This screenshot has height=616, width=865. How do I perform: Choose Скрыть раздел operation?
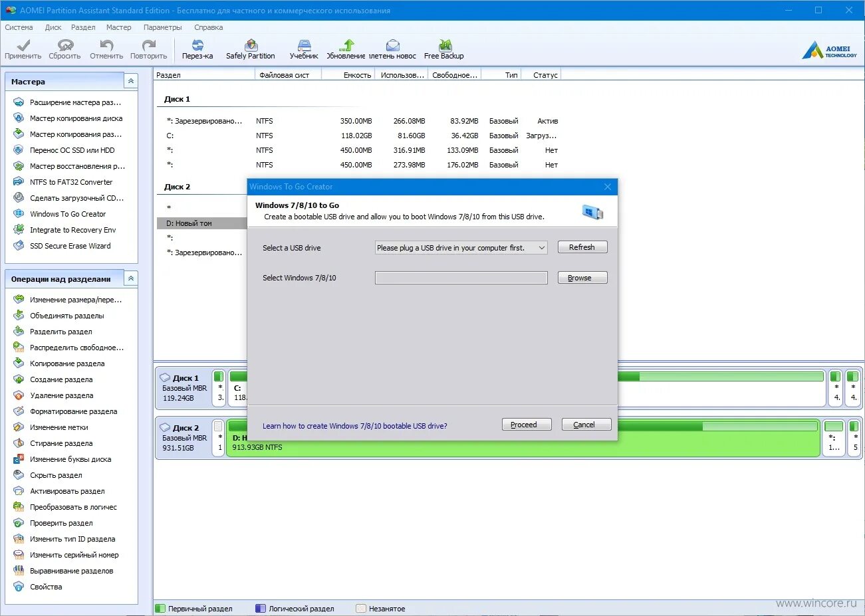tap(56, 475)
